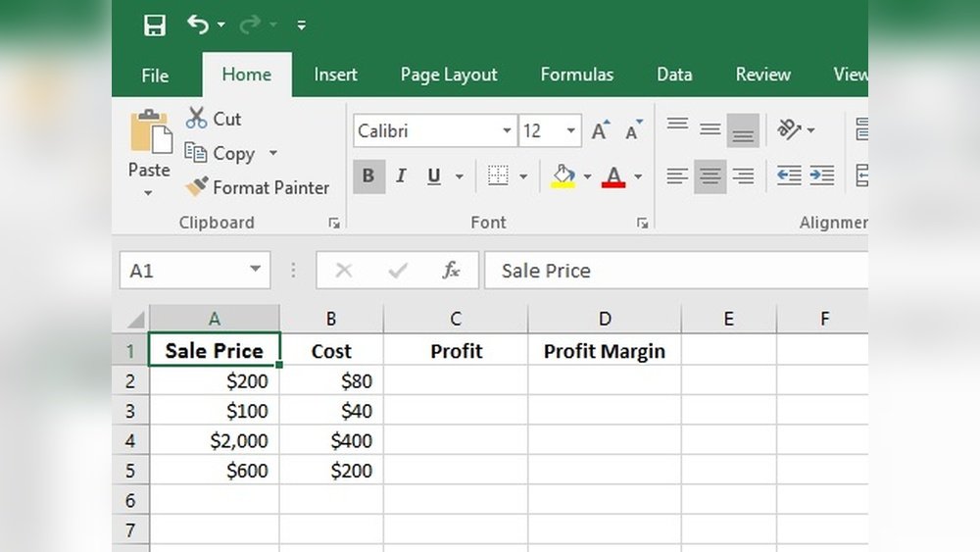Select row 4 header
Viewport: 980px width, 552px height.
pyautogui.click(x=130, y=441)
